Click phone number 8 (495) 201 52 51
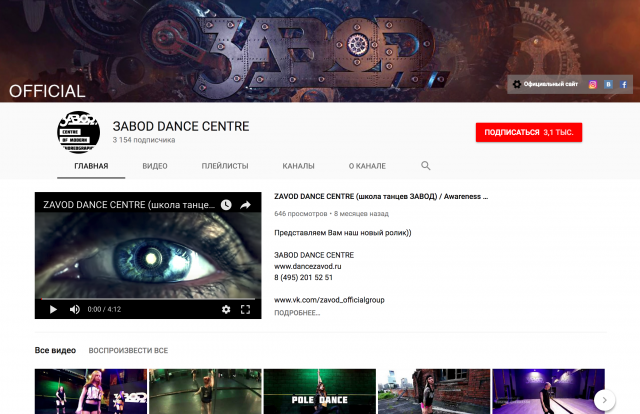This screenshot has width=640, height=414. [x=303, y=278]
